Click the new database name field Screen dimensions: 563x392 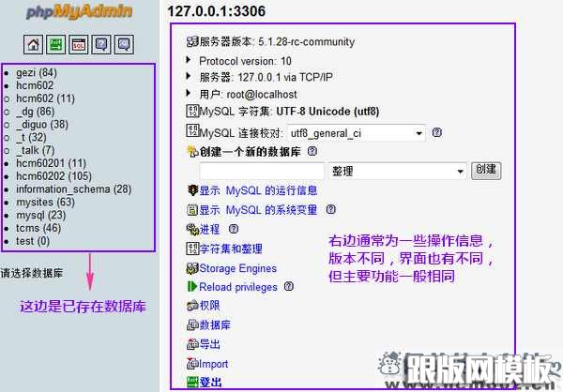(262, 171)
